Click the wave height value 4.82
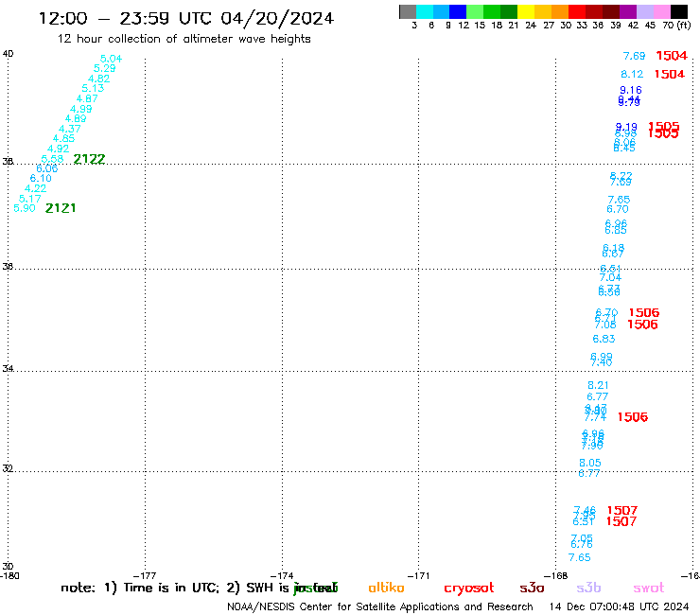700x615 pixels. (98, 79)
